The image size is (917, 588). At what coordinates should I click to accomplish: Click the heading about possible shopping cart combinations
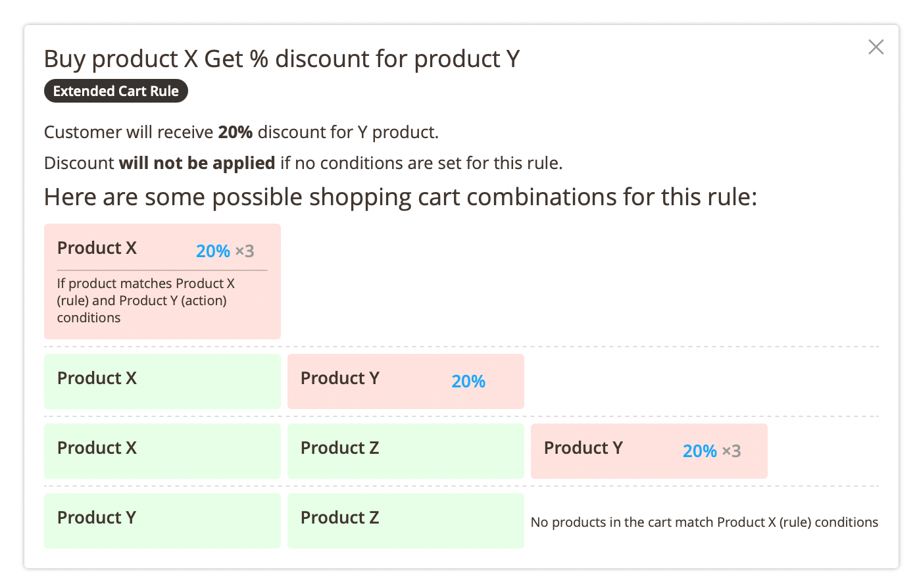(400, 196)
